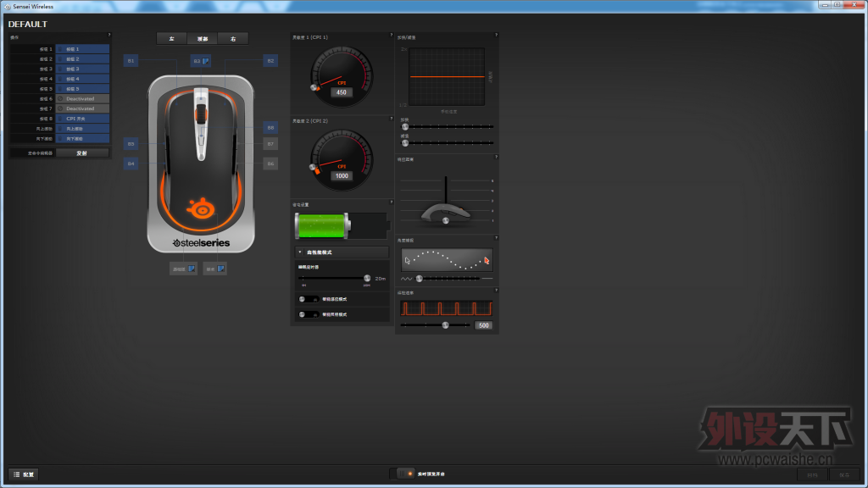Open the Button 6 Deactivated action dropdown
868x488 pixels.
coord(82,99)
